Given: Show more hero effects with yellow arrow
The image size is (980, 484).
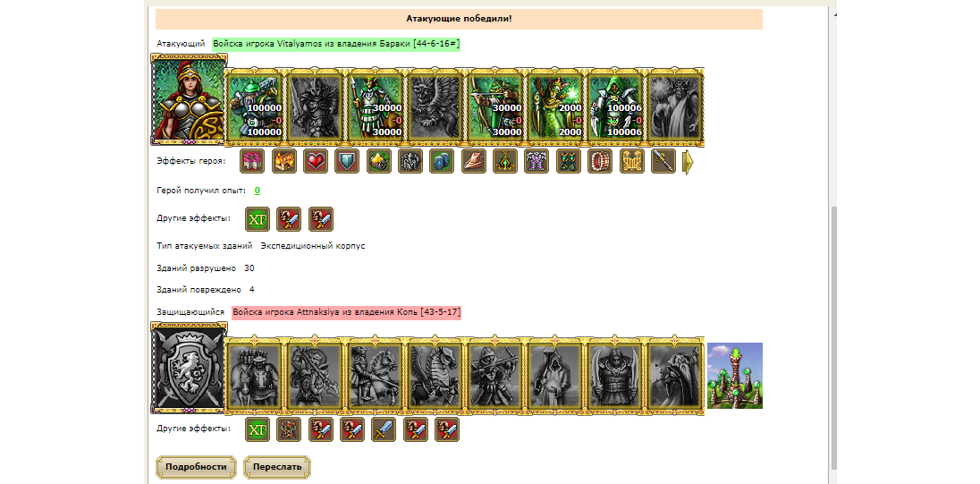Looking at the screenshot, I should [x=688, y=162].
